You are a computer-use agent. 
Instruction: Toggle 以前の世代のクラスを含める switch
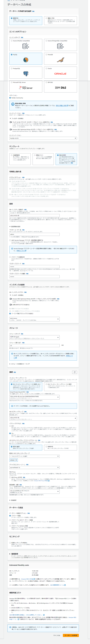(10, 305)
